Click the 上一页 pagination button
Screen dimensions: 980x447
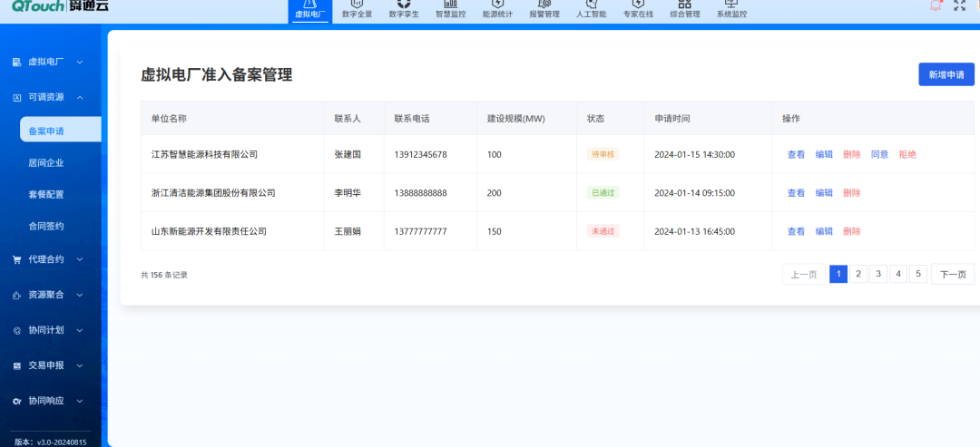[804, 274]
